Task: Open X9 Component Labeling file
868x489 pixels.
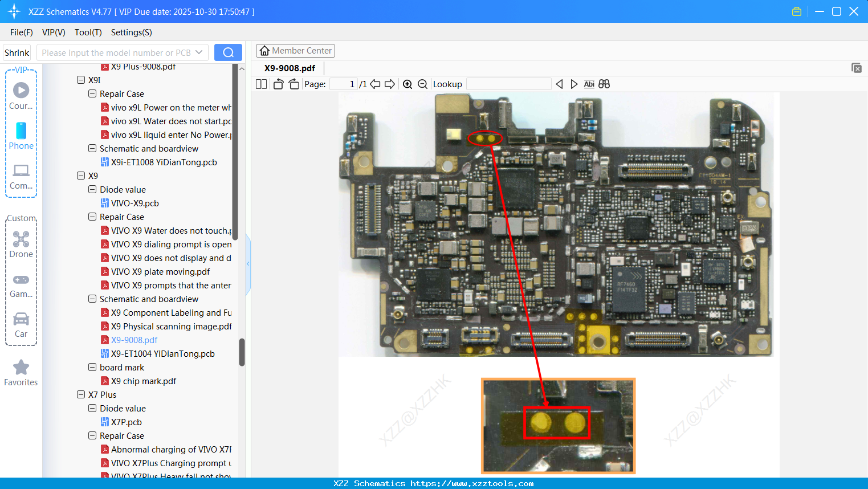Action: (172, 313)
